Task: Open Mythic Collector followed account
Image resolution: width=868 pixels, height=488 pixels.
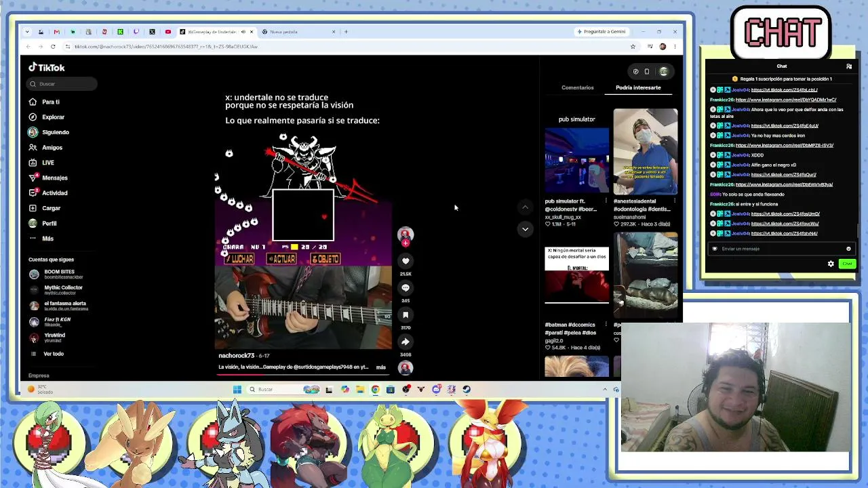Action: click(56, 290)
